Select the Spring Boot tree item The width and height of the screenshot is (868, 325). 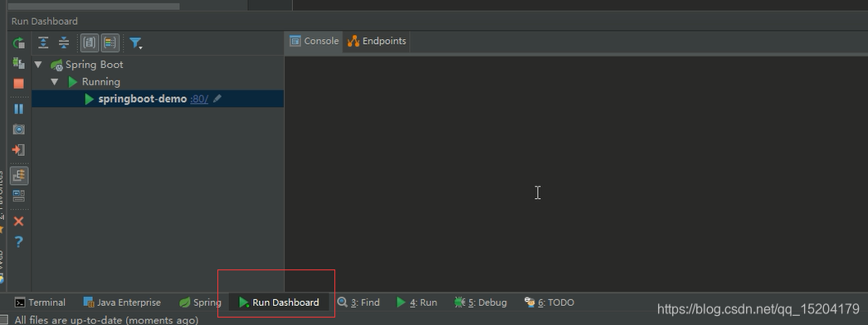point(94,65)
